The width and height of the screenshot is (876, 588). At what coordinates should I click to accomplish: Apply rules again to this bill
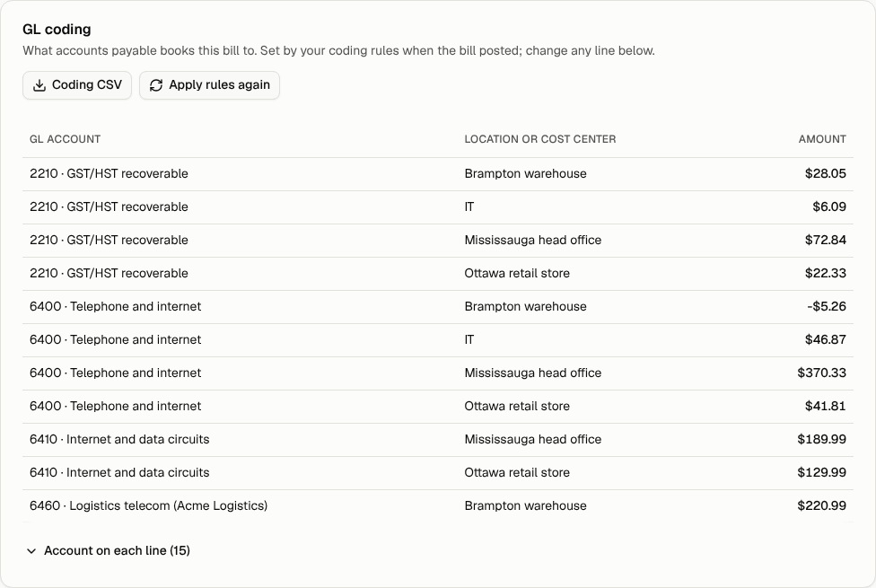(209, 85)
